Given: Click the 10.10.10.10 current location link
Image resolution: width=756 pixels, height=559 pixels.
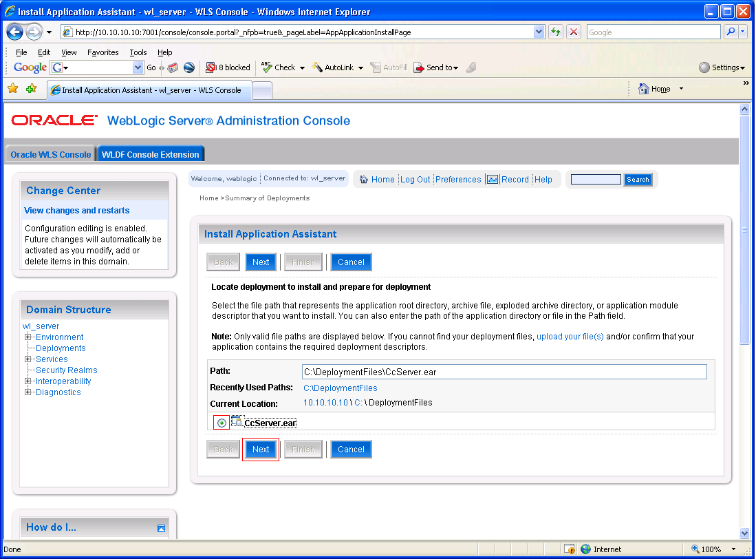Looking at the screenshot, I should point(325,402).
